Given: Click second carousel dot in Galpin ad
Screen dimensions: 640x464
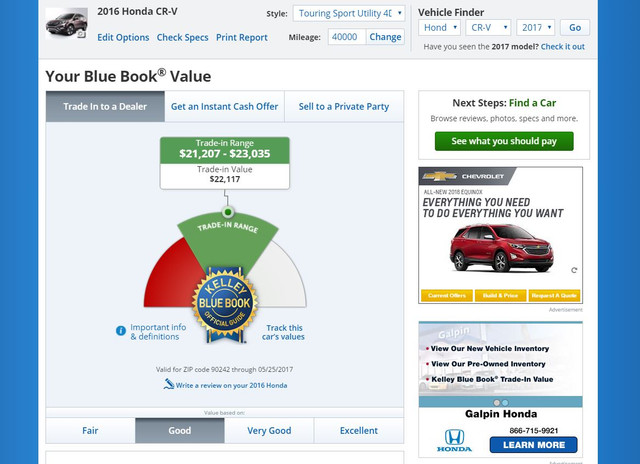Looking at the screenshot, I should [x=505, y=402].
